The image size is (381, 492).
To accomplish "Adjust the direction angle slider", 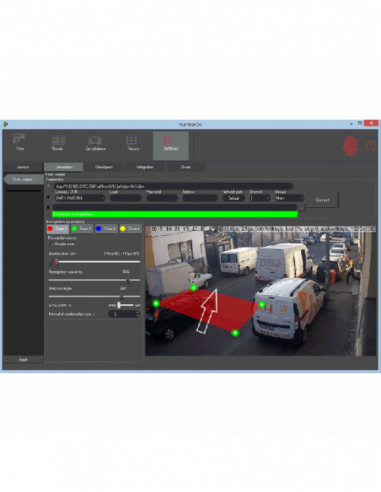I will [x=94, y=296].
